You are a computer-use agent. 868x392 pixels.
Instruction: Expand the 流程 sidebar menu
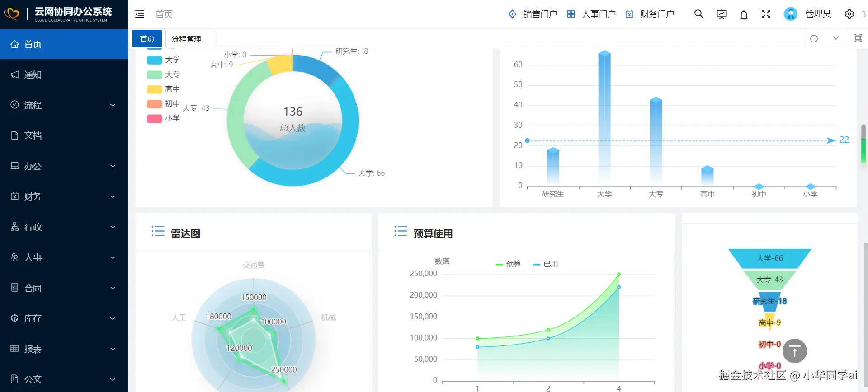[x=64, y=105]
